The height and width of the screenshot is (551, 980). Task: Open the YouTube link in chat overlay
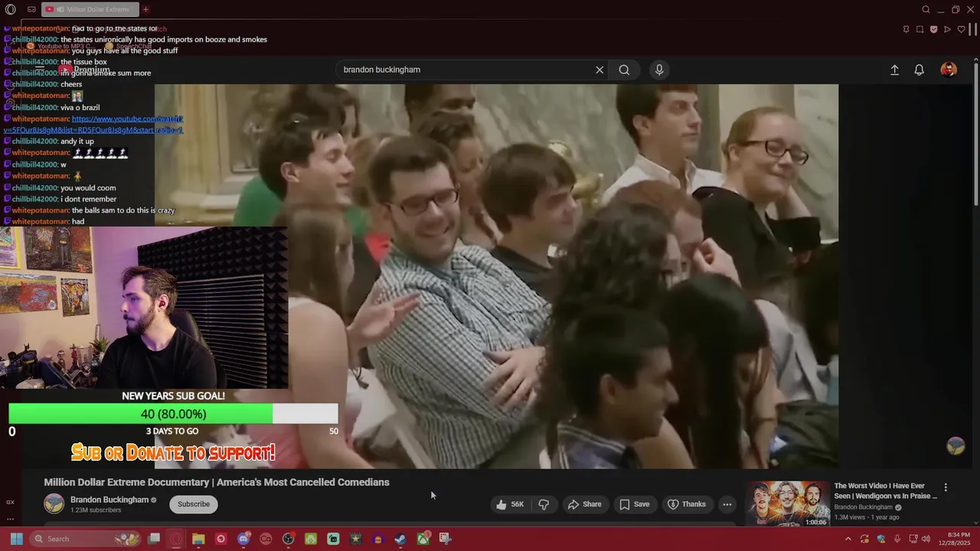(93, 125)
